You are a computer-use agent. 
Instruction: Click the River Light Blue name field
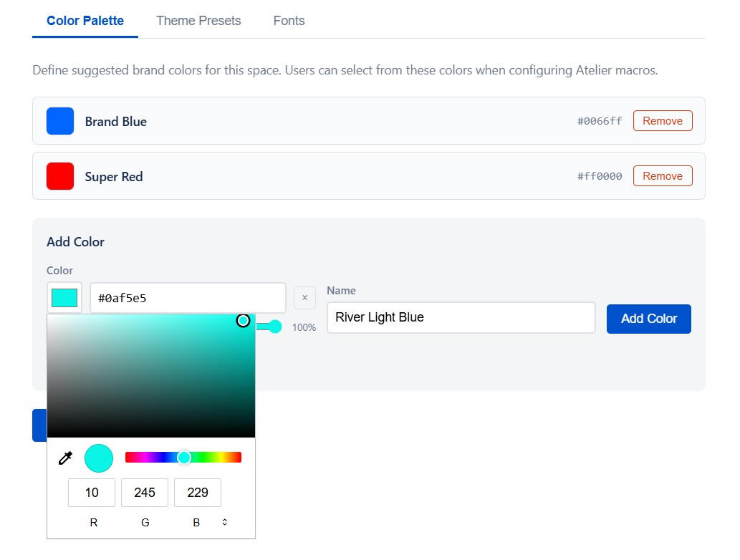(x=461, y=317)
